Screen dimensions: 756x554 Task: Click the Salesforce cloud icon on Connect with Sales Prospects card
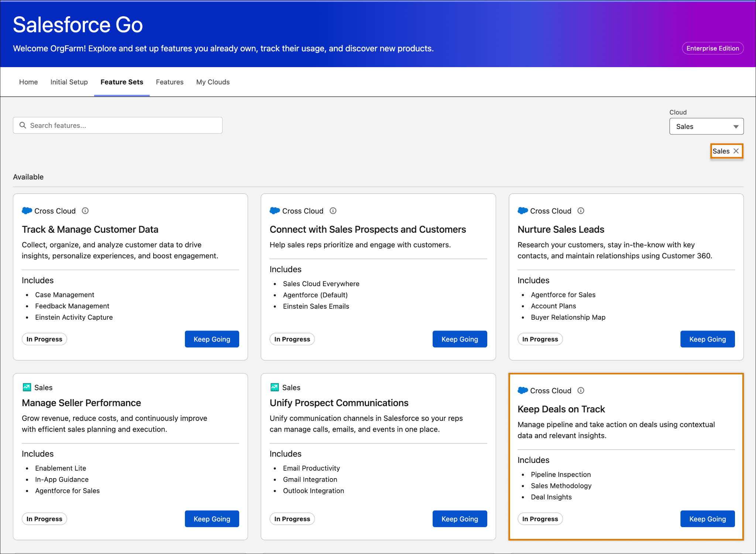click(275, 211)
